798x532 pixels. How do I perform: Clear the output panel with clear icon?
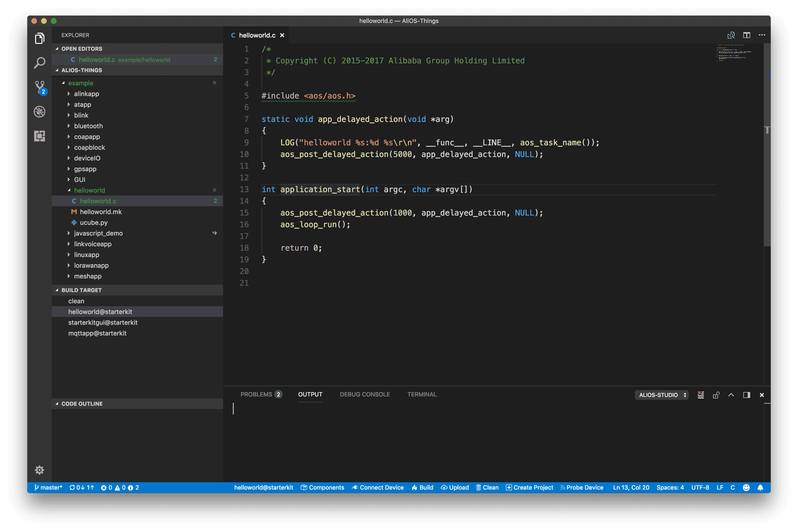(x=701, y=395)
